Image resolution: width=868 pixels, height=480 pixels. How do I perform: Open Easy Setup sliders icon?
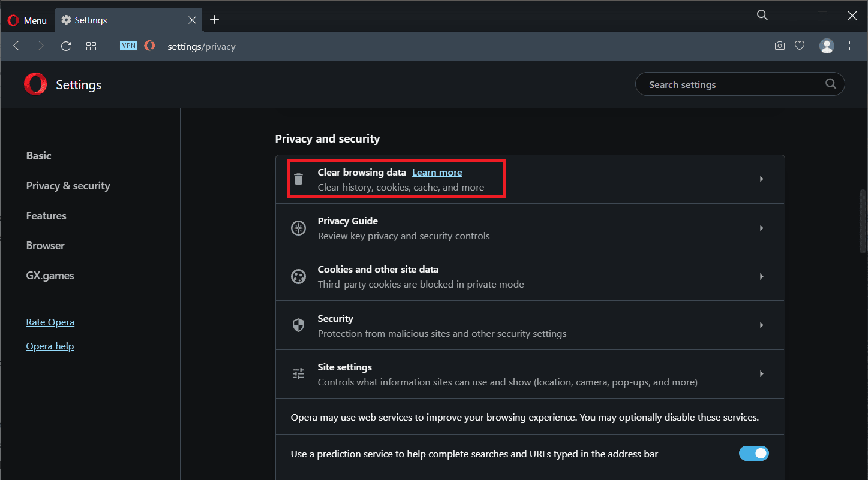(x=852, y=46)
